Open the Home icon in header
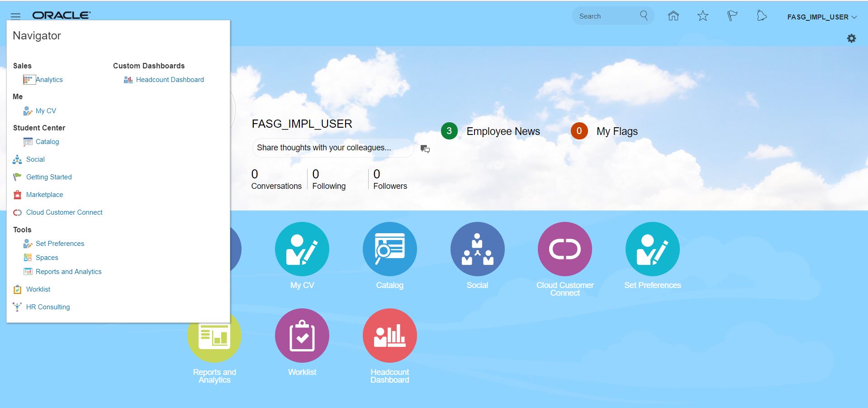The width and height of the screenshot is (868, 408). click(x=673, y=16)
